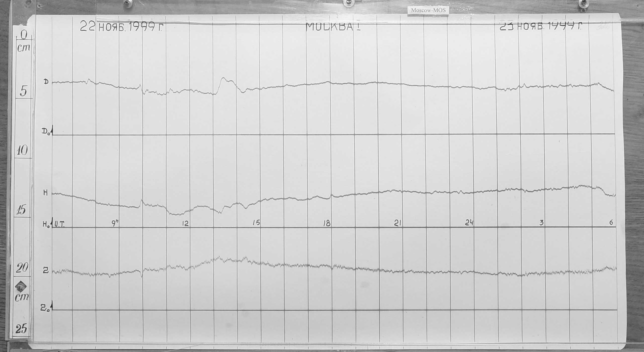Click the U.T. time axis label

click(59, 224)
